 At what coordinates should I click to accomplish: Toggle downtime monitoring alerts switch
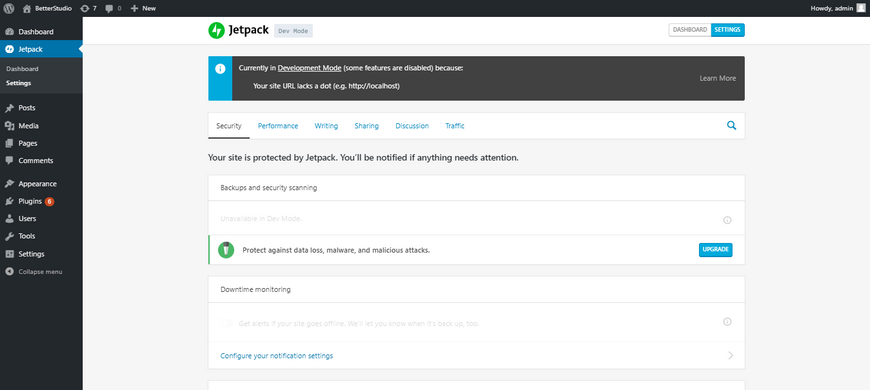[226, 323]
